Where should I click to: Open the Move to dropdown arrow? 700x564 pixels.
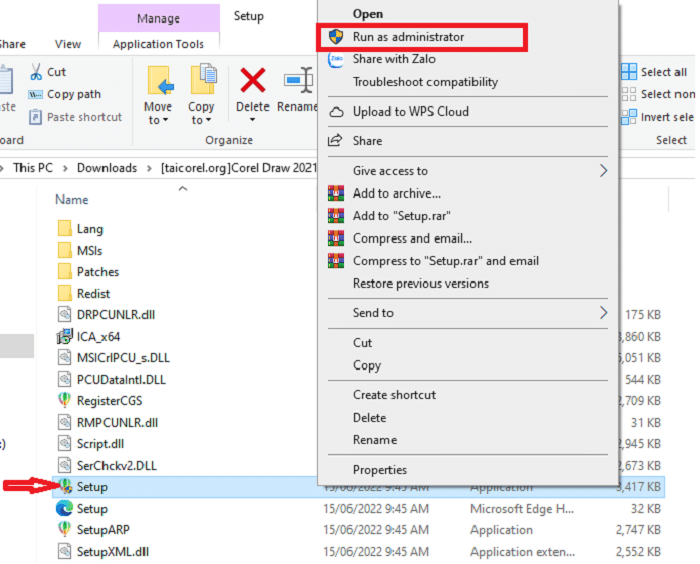166,120
